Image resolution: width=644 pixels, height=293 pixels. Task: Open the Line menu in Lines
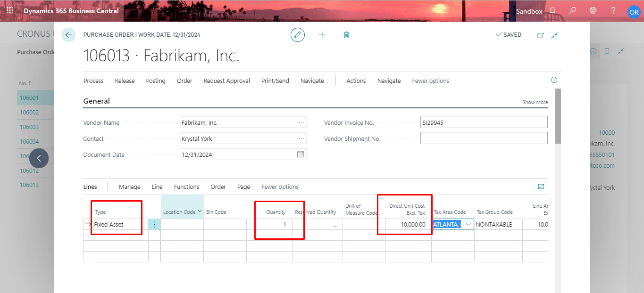(157, 187)
